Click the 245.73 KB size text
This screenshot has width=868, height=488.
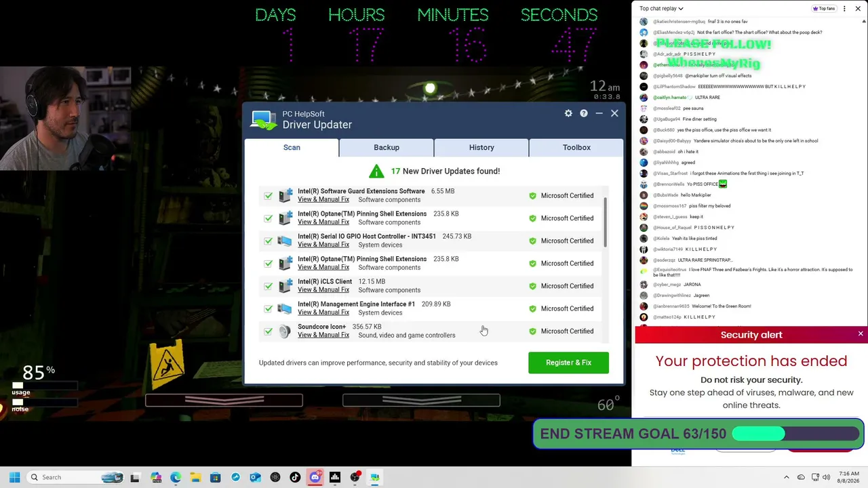pyautogui.click(x=456, y=237)
